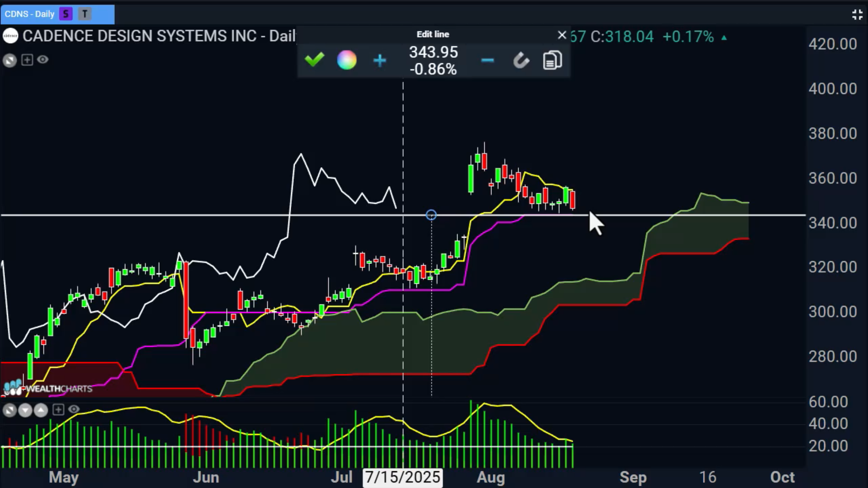Click the 7/15/2025 date label

402,477
